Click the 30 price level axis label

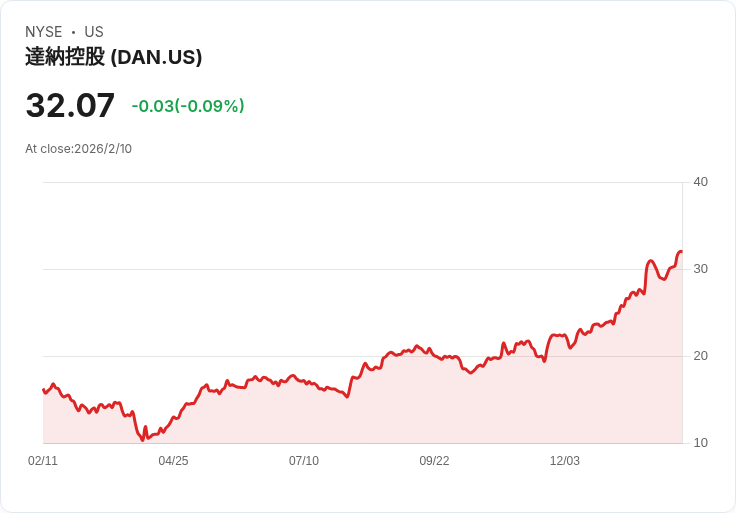click(x=700, y=269)
